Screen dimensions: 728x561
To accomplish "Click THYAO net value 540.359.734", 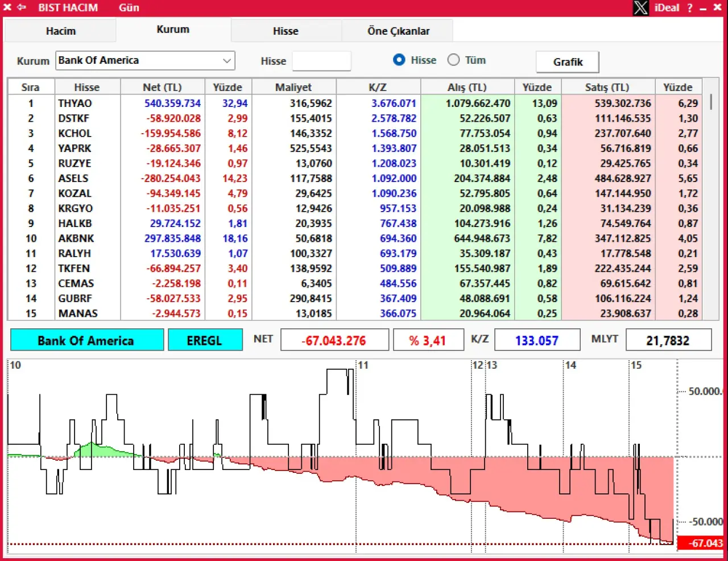I will coord(172,103).
